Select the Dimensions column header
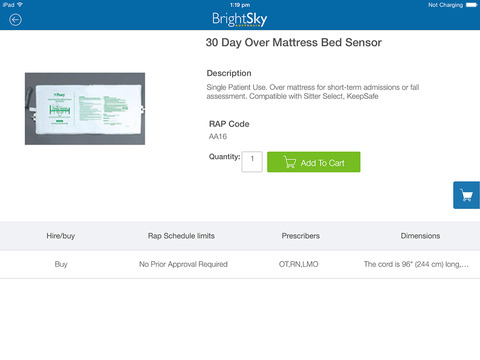 (x=420, y=236)
